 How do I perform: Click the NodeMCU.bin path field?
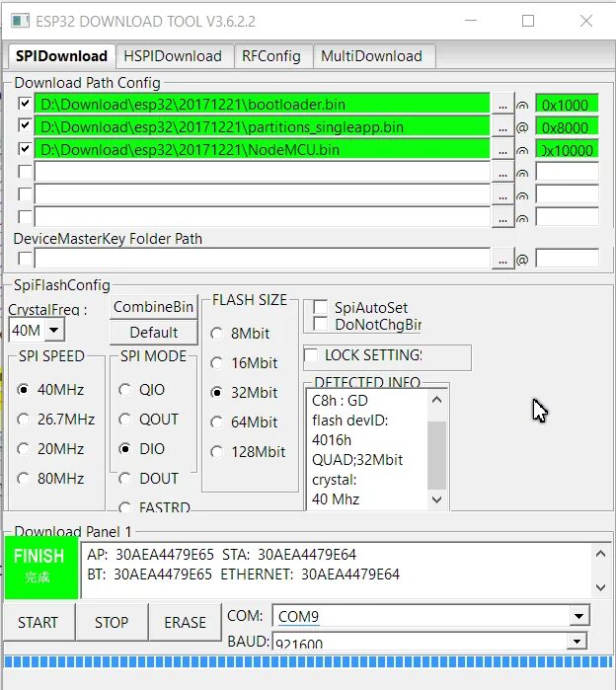tap(262, 150)
